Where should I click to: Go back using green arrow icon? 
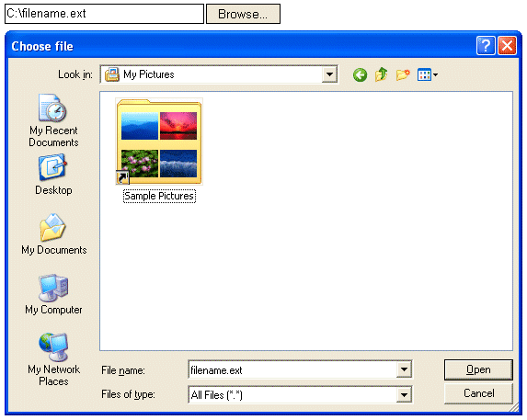pyautogui.click(x=360, y=74)
